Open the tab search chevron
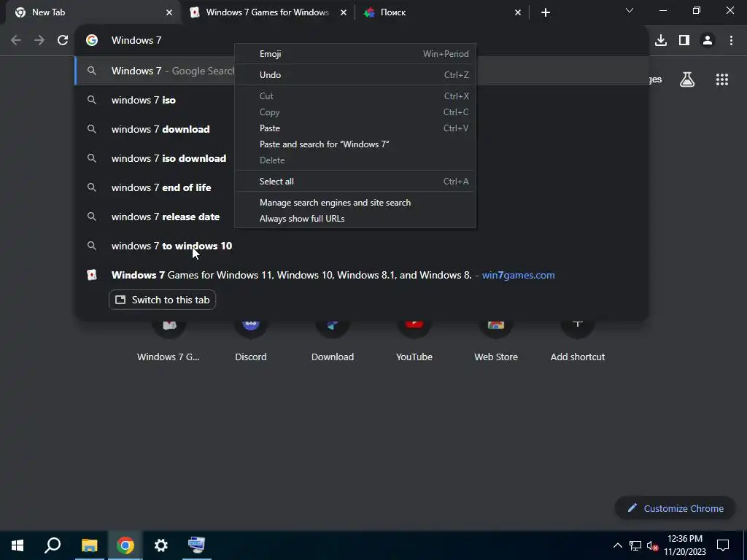The image size is (747, 560). click(630, 10)
